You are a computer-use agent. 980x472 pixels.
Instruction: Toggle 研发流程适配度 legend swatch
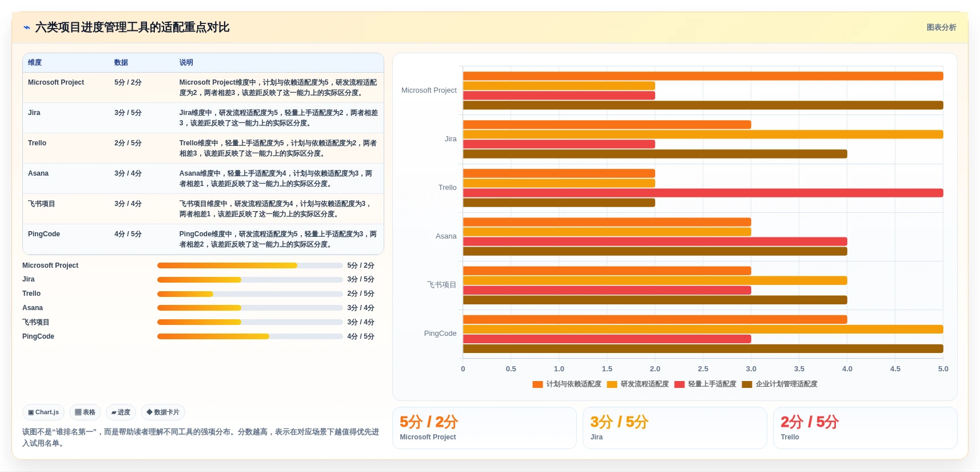pos(612,384)
